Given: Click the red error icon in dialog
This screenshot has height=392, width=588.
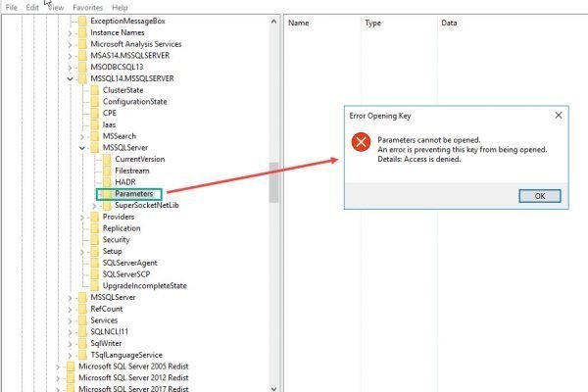Looking at the screenshot, I should [x=362, y=143].
